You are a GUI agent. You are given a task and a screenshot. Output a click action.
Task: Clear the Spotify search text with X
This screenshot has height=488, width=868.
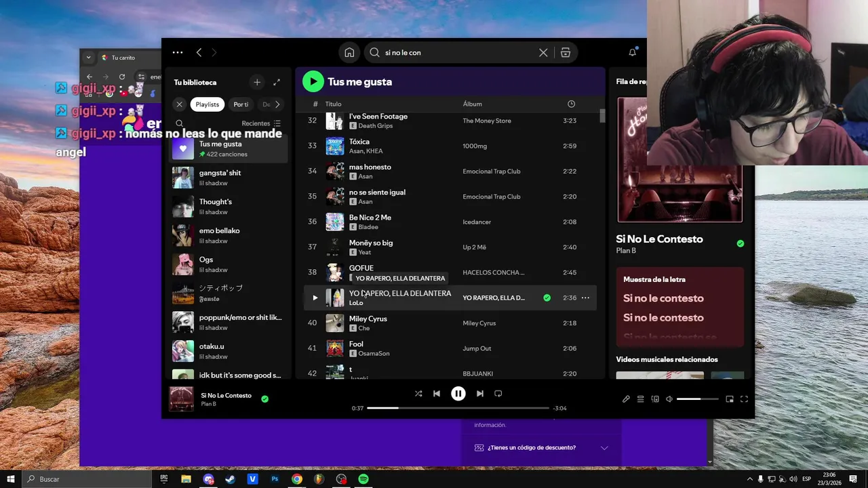tap(543, 52)
